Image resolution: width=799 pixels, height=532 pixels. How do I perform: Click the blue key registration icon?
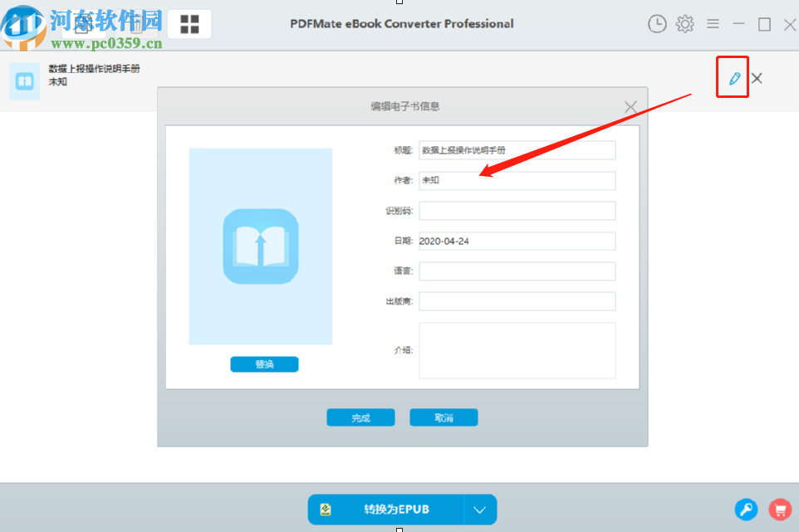(746, 509)
